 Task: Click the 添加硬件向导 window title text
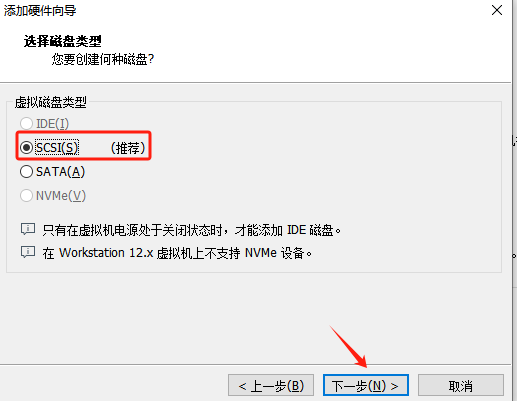(x=40, y=11)
